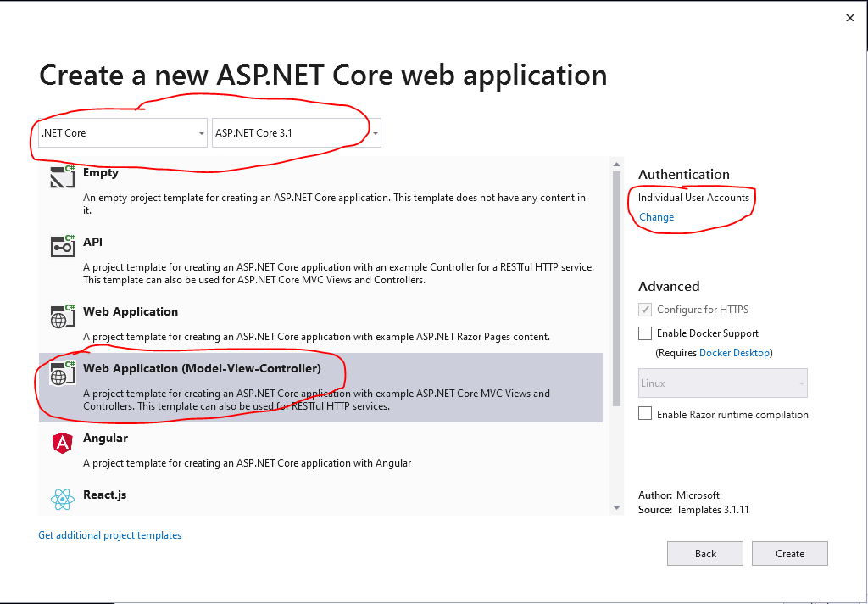Click the Back button
The width and height of the screenshot is (868, 604).
pyautogui.click(x=704, y=554)
